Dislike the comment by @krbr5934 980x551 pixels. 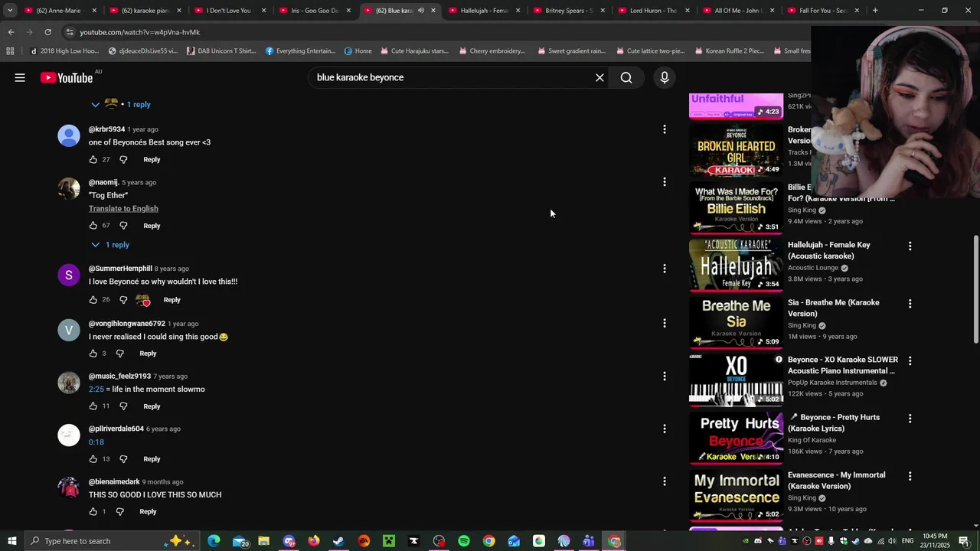point(123,159)
